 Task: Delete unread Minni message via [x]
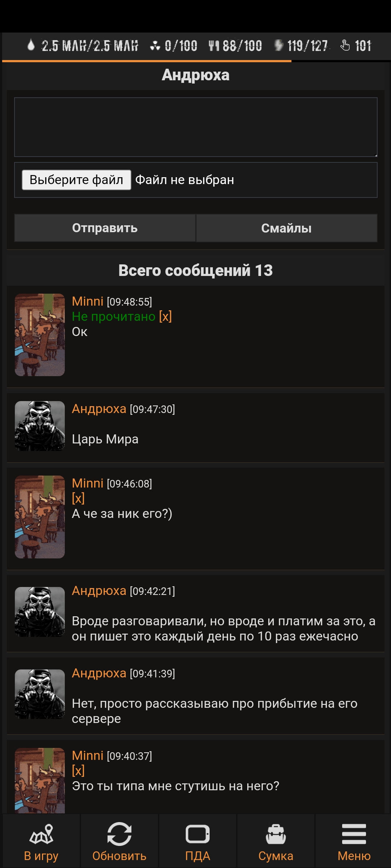[165, 316]
